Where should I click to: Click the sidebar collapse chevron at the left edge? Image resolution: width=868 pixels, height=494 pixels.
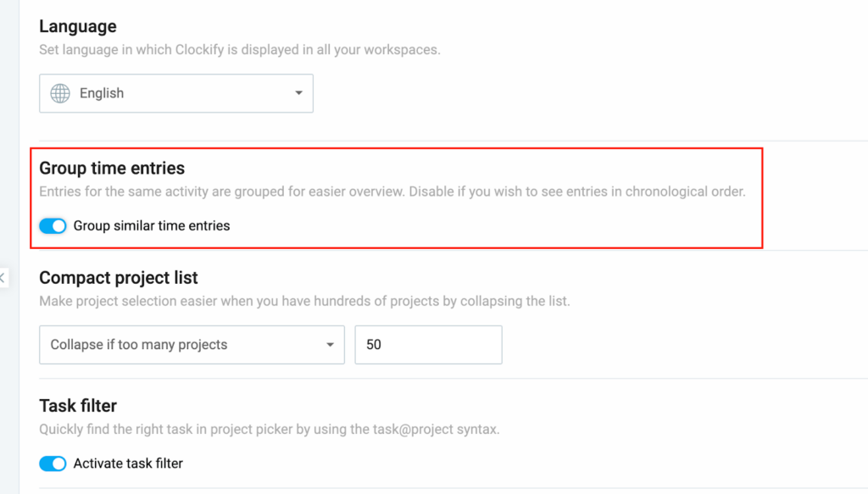3,277
